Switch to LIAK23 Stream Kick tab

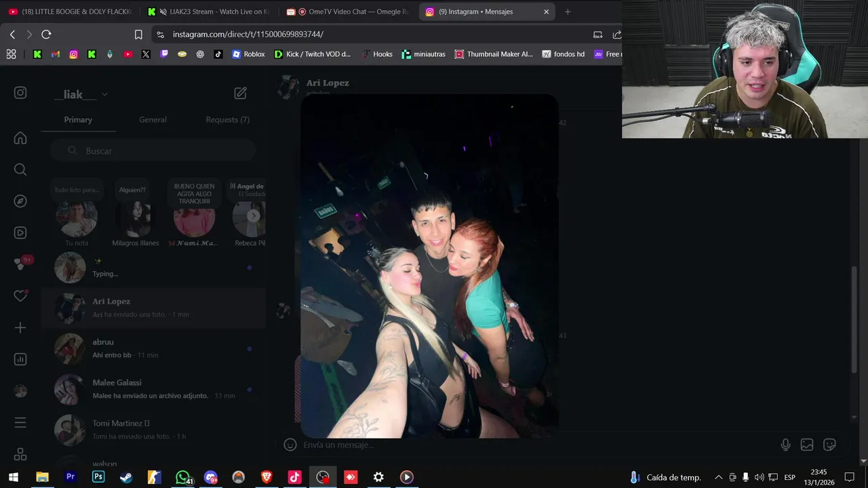coord(209,12)
